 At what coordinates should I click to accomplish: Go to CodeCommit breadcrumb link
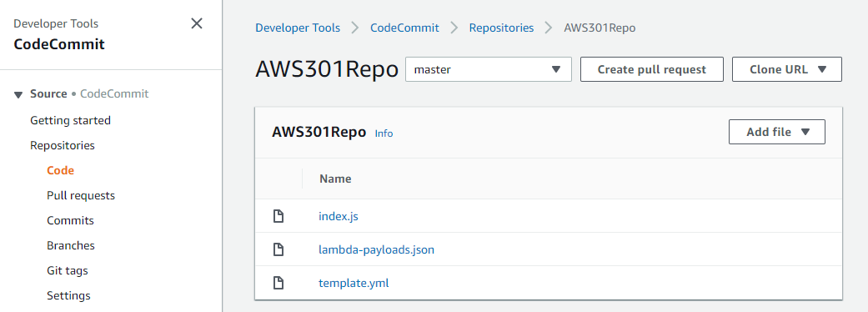point(404,28)
